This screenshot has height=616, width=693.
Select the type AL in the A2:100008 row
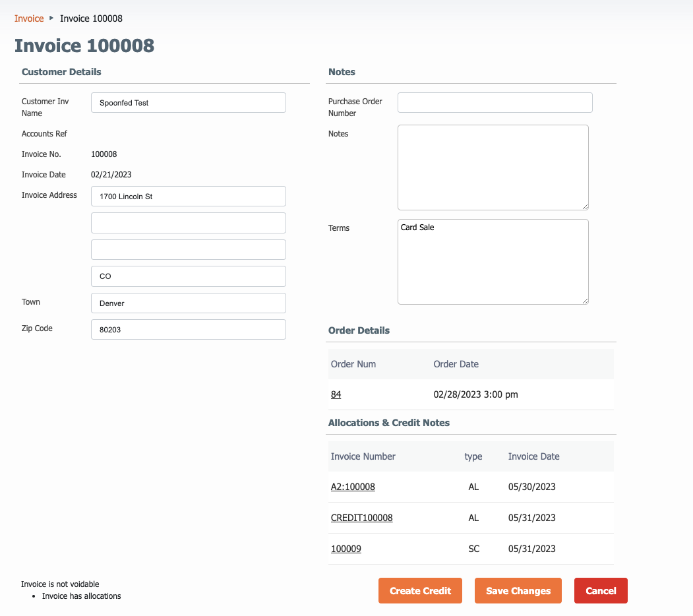click(x=473, y=487)
